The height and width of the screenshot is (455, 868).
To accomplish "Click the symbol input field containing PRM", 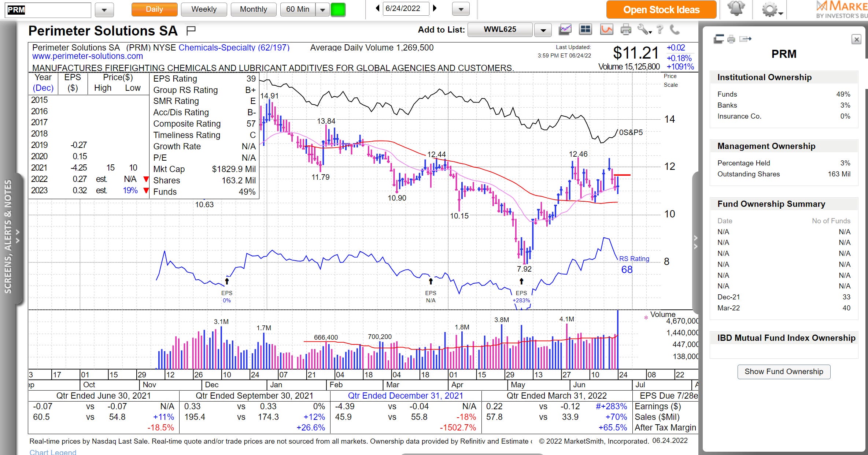I will tap(48, 10).
